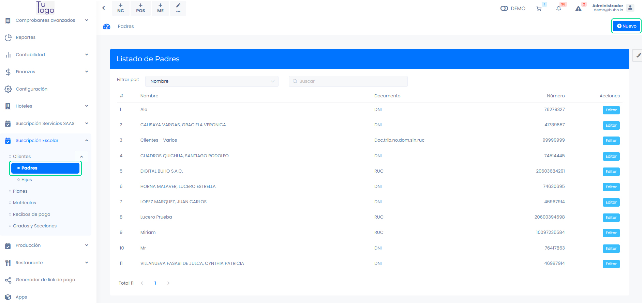Collapse sidebar with the back arrow
644x304 pixels.
[x=104, y=8]
